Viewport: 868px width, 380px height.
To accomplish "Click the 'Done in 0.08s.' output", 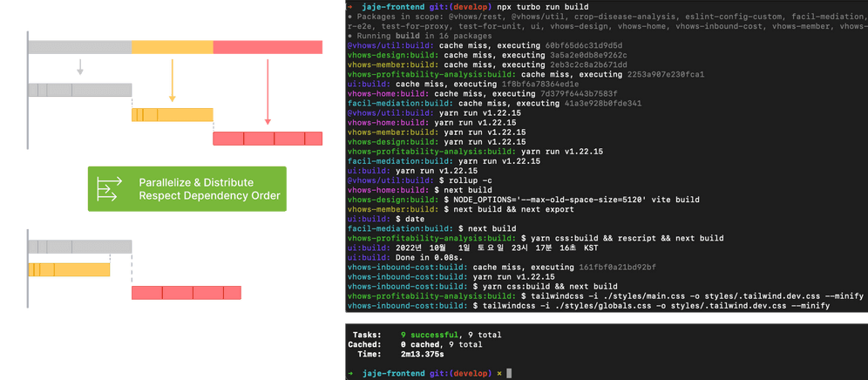I will point(429,258).
